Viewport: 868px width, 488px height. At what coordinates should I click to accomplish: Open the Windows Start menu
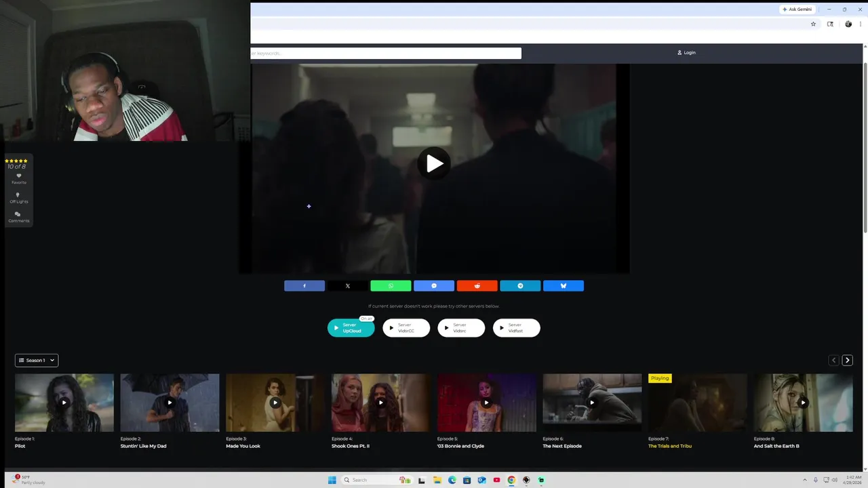click(332, 480)
